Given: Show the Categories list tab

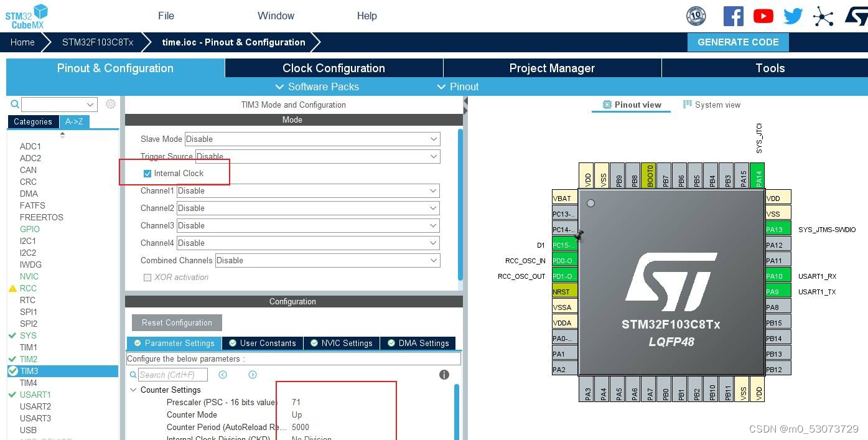Looking at the screenshot, I should tap(33, 121).
